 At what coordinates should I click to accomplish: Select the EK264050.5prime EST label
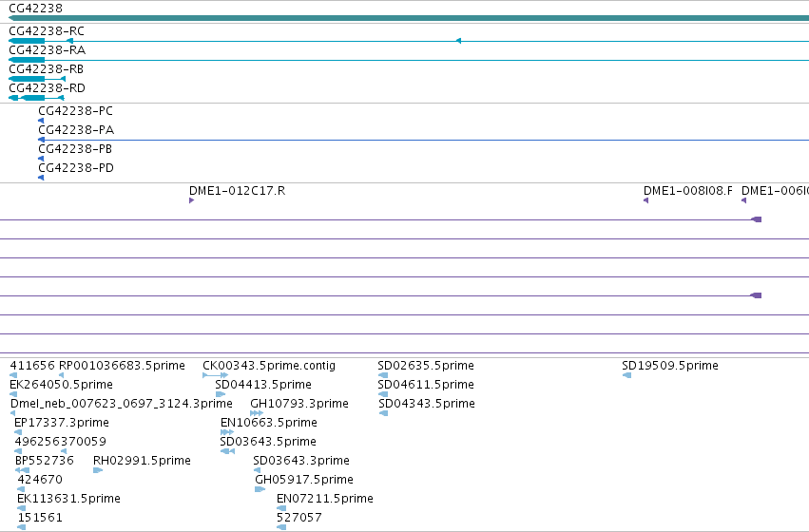point(61,385)
